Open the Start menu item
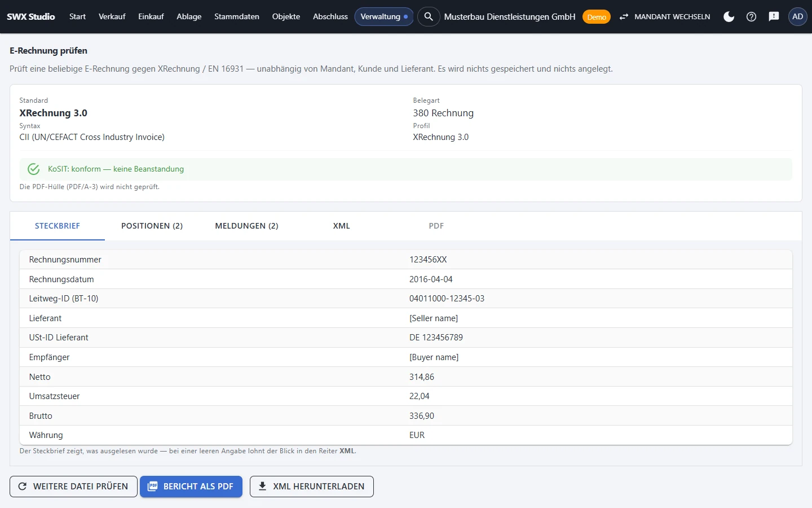Image resolution: width=812 pixels, height=508 pixels. 77,16
